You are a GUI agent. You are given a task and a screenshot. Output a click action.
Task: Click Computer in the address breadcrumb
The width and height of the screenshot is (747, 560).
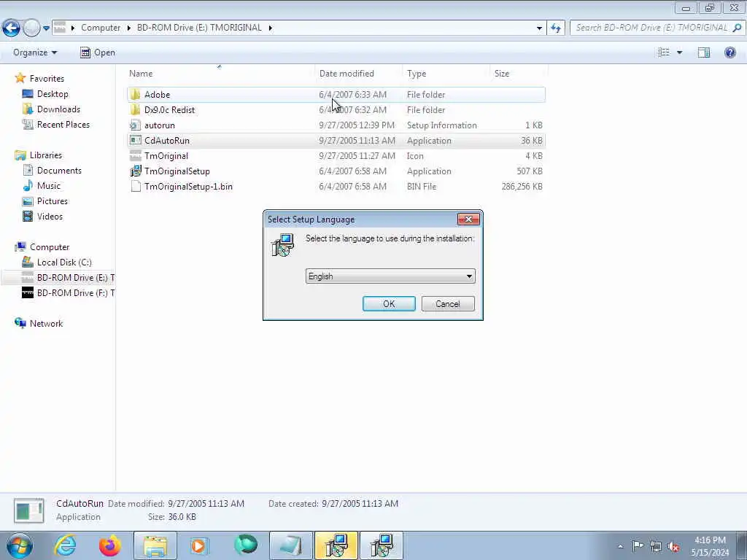pos(101,28)
